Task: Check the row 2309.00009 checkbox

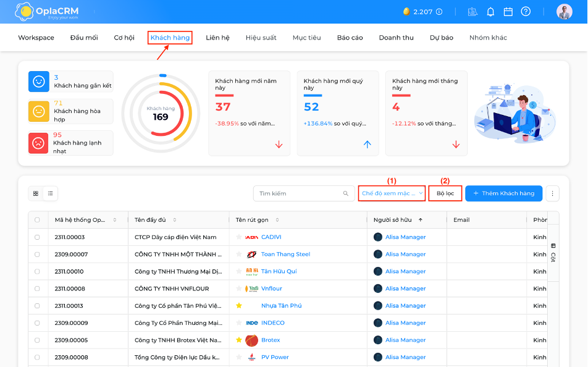Action: coord(37,323)
